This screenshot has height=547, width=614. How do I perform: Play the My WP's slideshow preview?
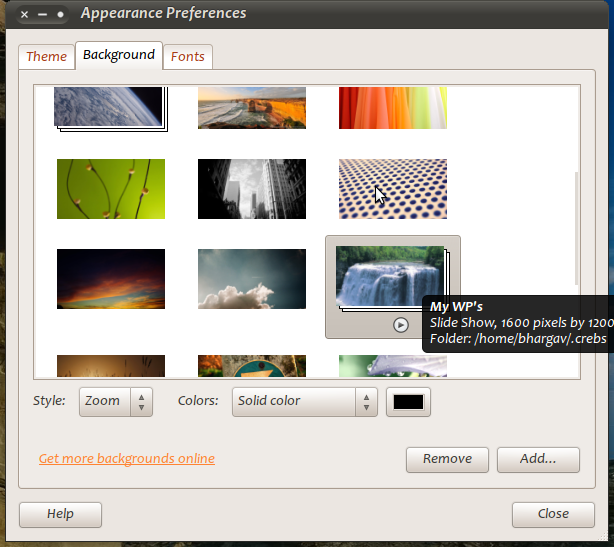coord(401,325)
